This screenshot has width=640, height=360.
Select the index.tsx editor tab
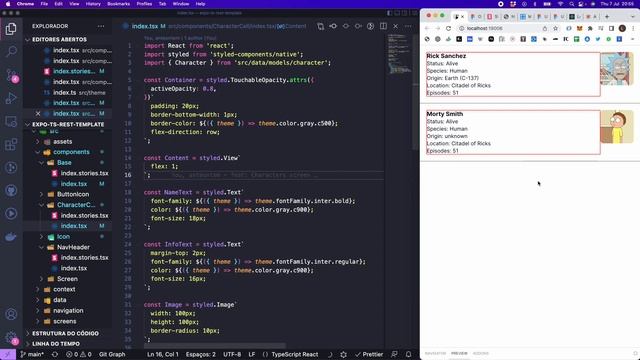(x=144, y=26)
